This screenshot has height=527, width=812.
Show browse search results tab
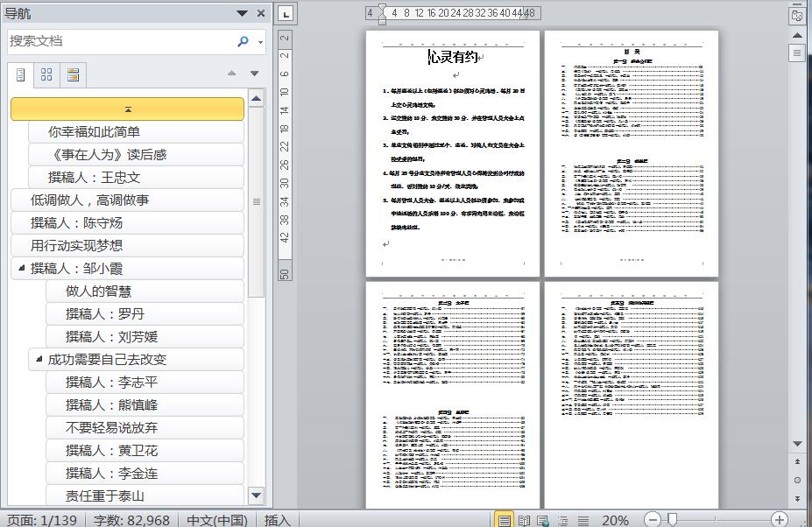pos(73,75)
